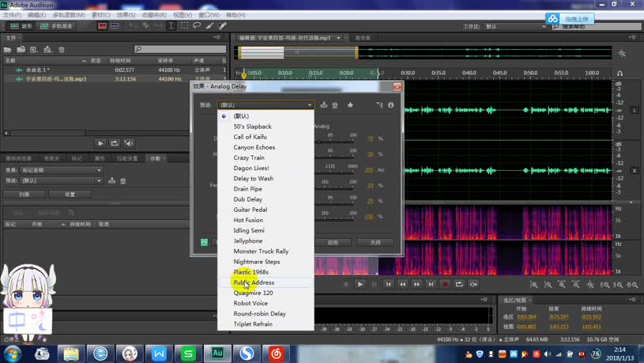644x363 pixels.
Task: Click the Close text button in Analog Delay
Action: [375, 243]
